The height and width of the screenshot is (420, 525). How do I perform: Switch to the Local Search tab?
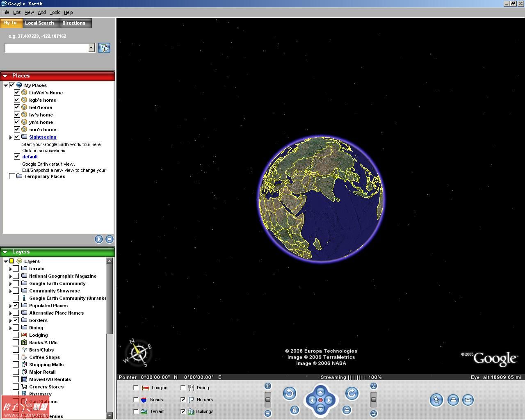coord(41,23)
